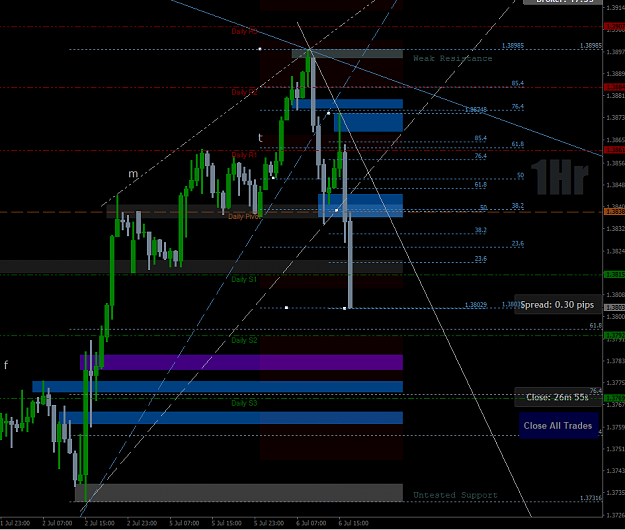The image size is (625, 530).
Task: Select the purple zone rectangle
Action: point(241,362)
